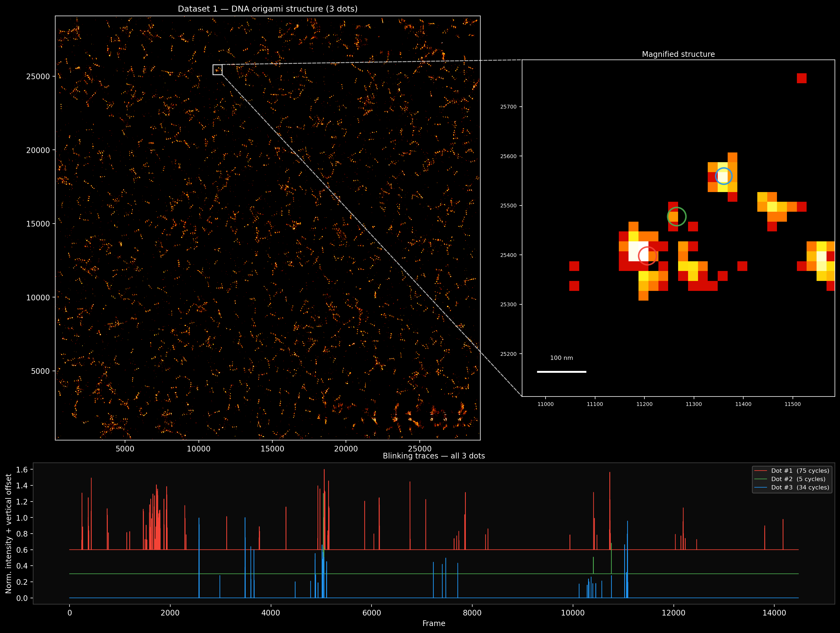Click the white selection box on the overview map
Screen dimensions: 840x633
click(x=218, y=70)
